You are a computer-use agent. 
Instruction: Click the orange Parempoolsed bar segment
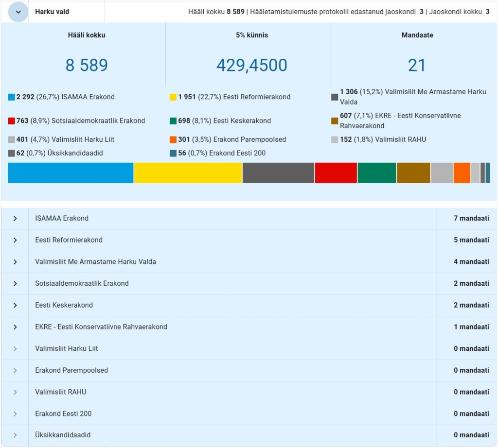click(x=462, y=173)
